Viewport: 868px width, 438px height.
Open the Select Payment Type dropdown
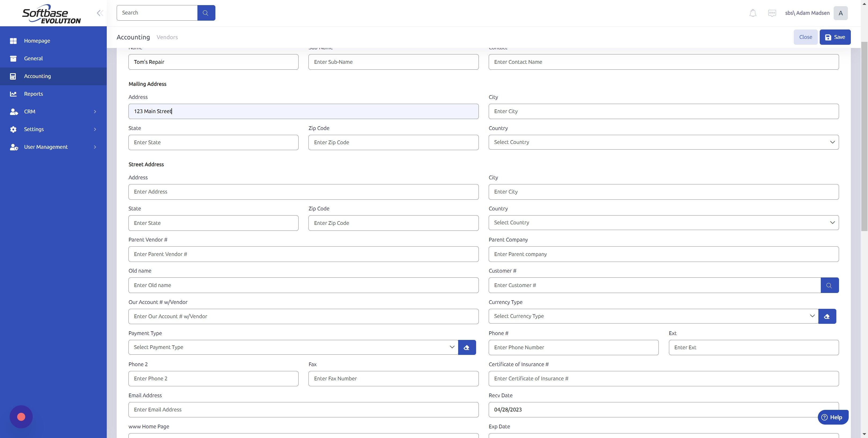click(x=293, y=347)
